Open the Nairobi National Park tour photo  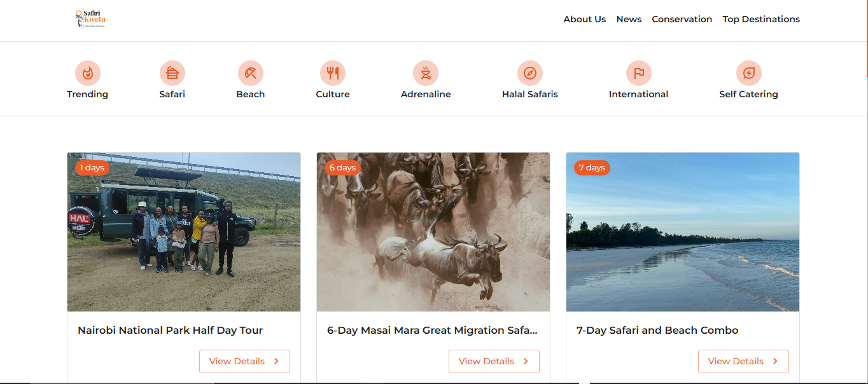click(184, 232)
